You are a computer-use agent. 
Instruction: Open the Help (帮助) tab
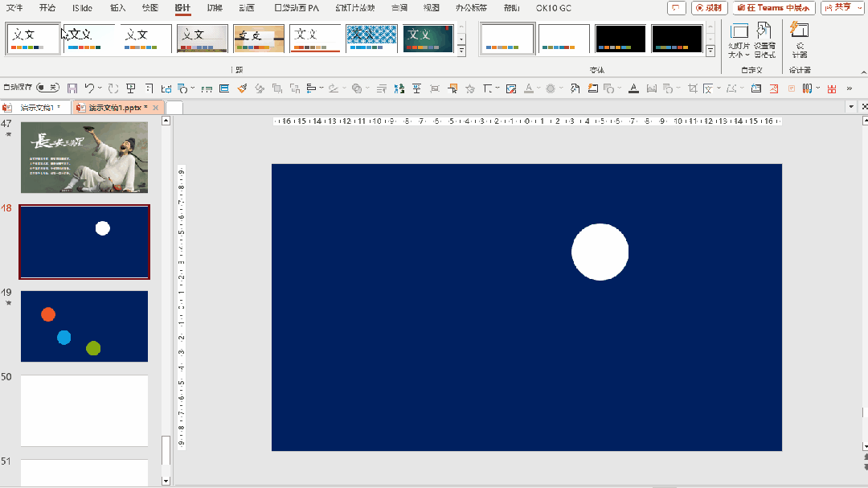(x=511, y=8)
